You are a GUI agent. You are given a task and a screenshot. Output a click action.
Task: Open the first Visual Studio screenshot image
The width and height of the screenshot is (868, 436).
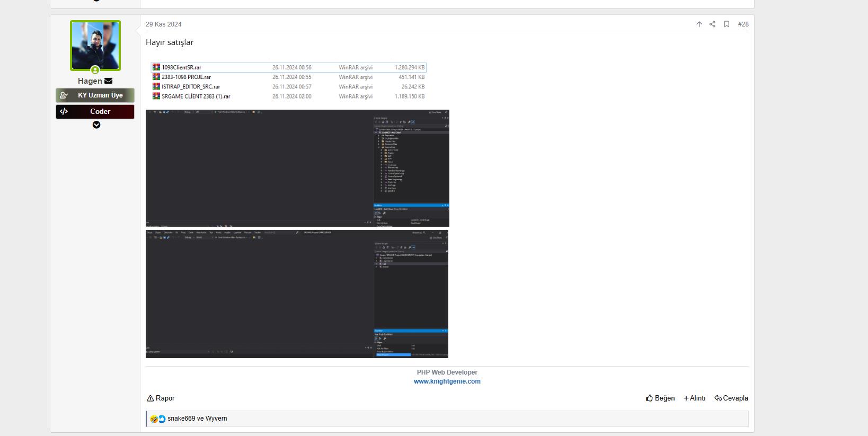click(x=297, y=168)
